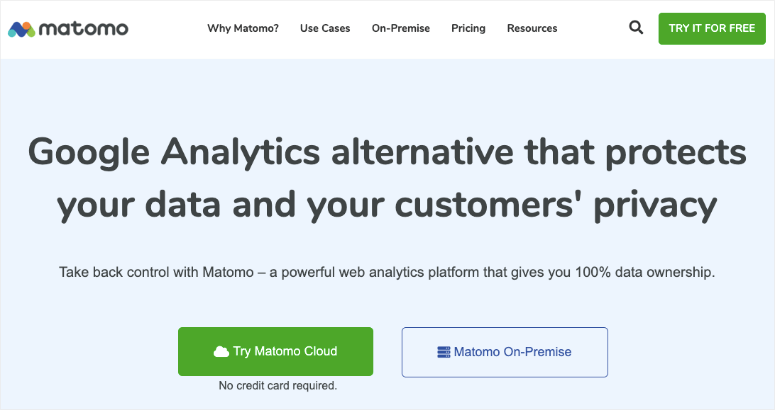Open the search magnifier icon
Screen dimensions: 775x410
[x=636, y=28]
